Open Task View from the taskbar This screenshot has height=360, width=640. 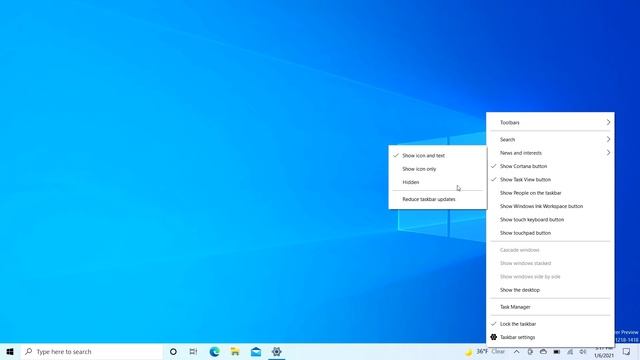click(193, 351)
